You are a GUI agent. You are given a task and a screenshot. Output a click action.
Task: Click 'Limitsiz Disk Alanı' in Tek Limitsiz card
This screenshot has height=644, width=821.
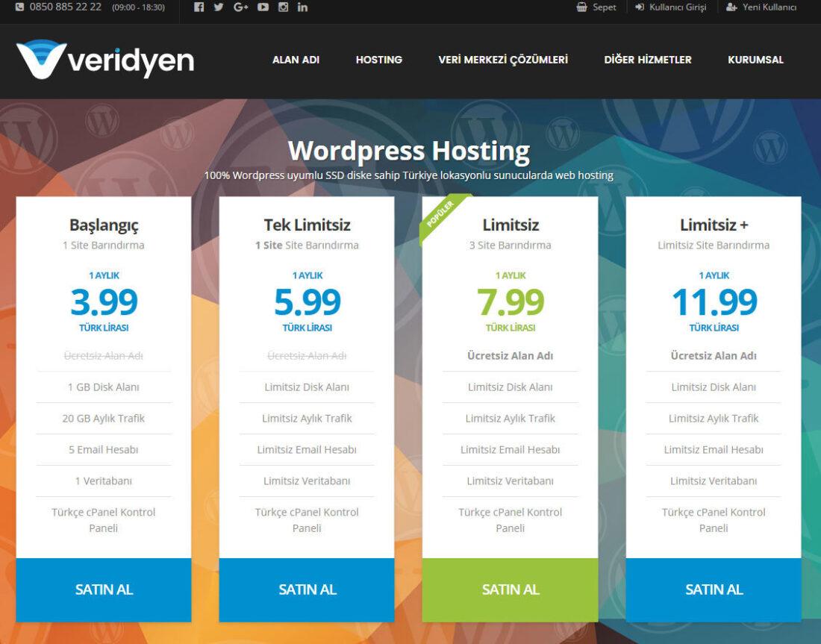click(x=307, y=387)
